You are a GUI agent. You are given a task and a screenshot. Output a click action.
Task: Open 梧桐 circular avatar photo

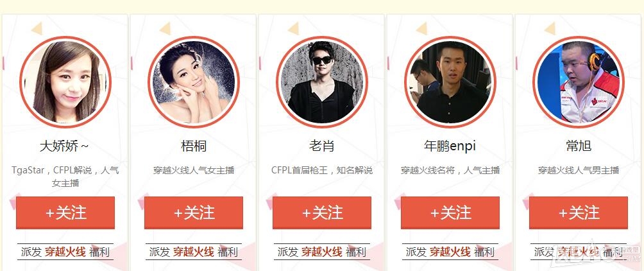pos(194,82)
